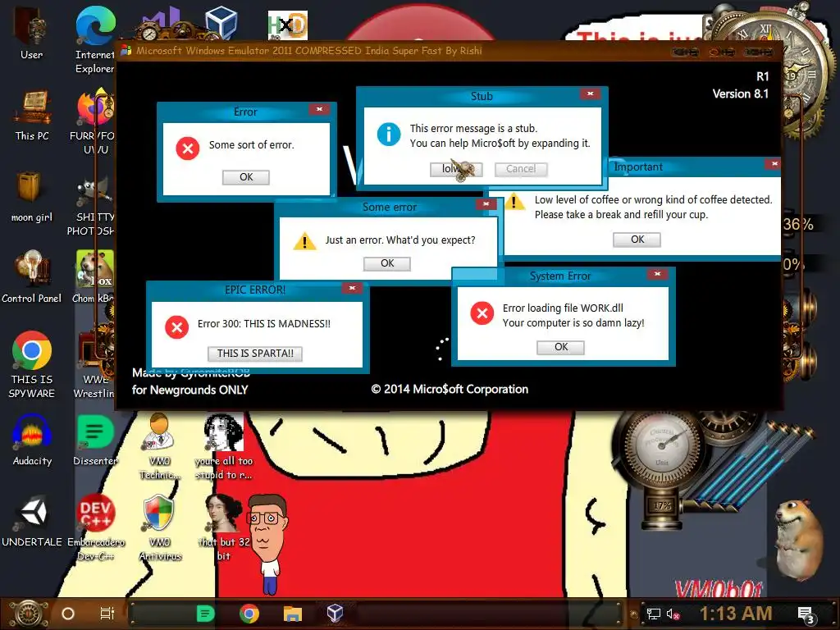Open the Internet Explorer desktop shortcut

click(95, 39)
